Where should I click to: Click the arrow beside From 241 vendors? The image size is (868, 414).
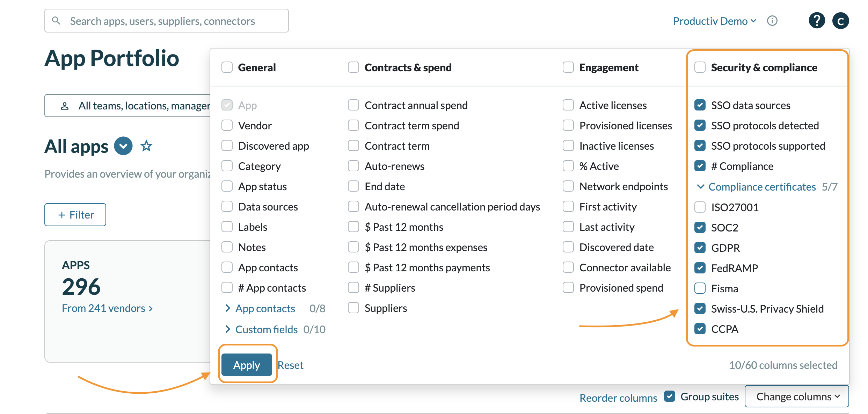click(151, 308)
